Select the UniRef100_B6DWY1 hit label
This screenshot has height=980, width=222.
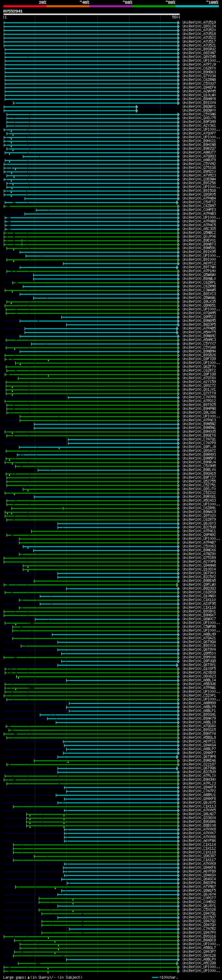click(199, 106)
